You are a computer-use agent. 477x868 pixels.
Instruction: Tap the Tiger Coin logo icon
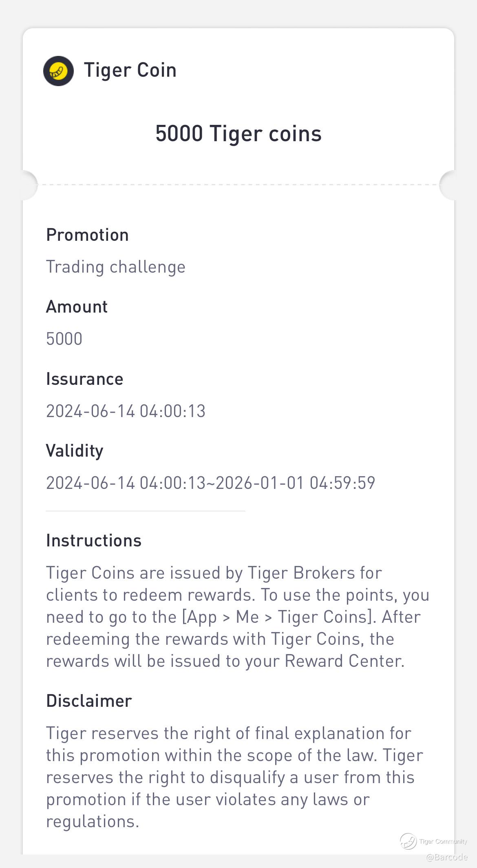coord(58,71)
